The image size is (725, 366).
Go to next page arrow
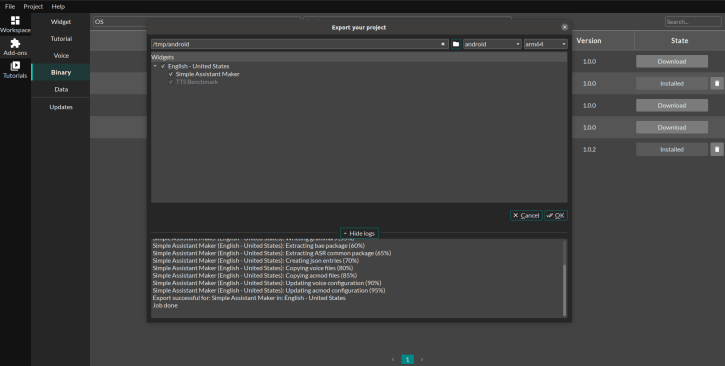[422, 359]
